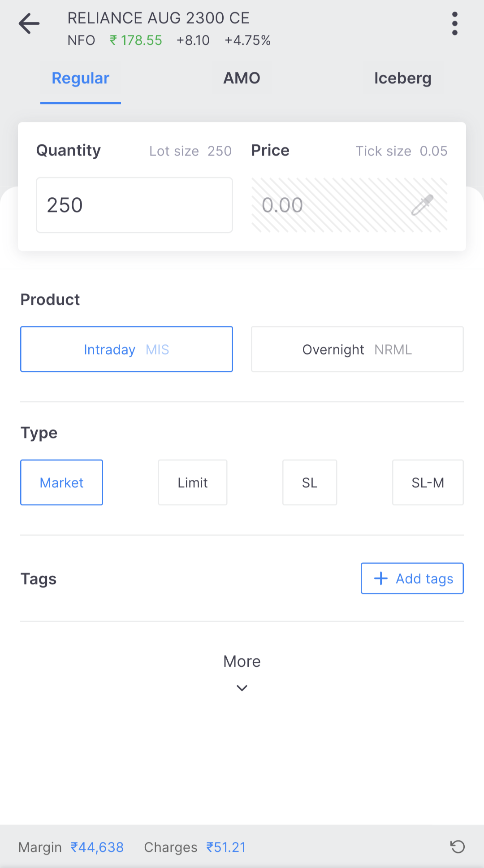Choose Limit order type
This screenshot has width=484, height=868.
[193, 482]
